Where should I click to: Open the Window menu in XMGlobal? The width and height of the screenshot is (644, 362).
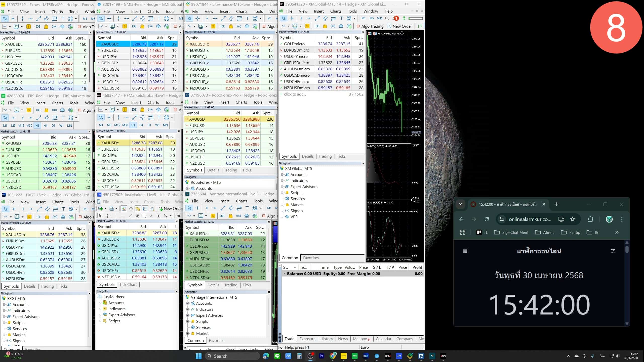click(371, 11)
